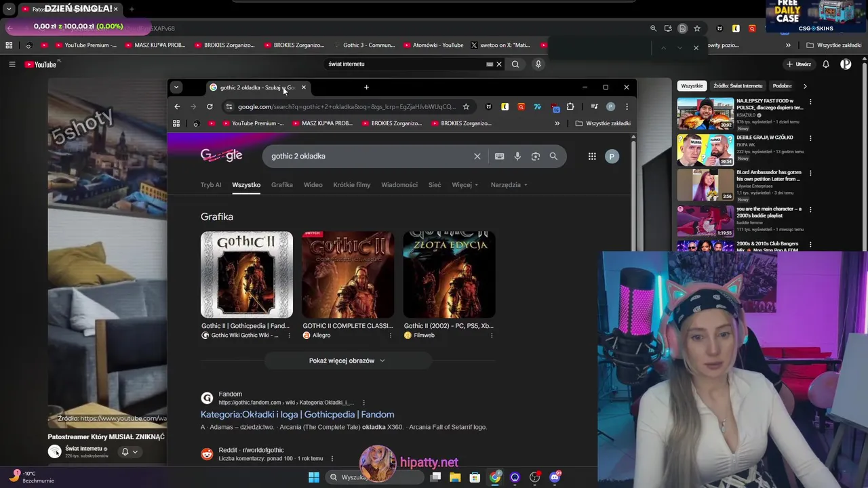Open the Krótkie filmy tab
This screenshot has height=488, width=868.
coord(352,184)
